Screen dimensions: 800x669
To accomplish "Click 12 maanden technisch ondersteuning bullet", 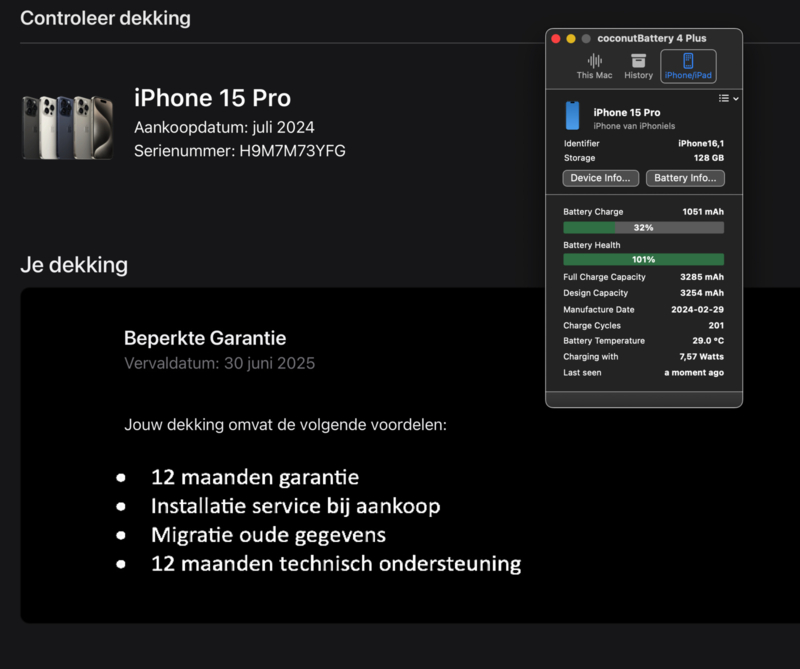I will tap(336, 564).
